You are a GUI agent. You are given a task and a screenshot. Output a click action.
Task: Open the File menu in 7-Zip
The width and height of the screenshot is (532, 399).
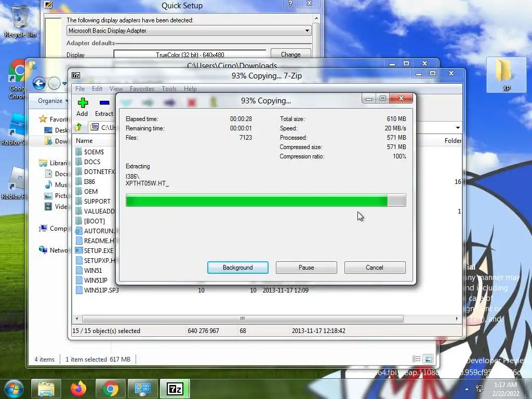tap(80, 88)
